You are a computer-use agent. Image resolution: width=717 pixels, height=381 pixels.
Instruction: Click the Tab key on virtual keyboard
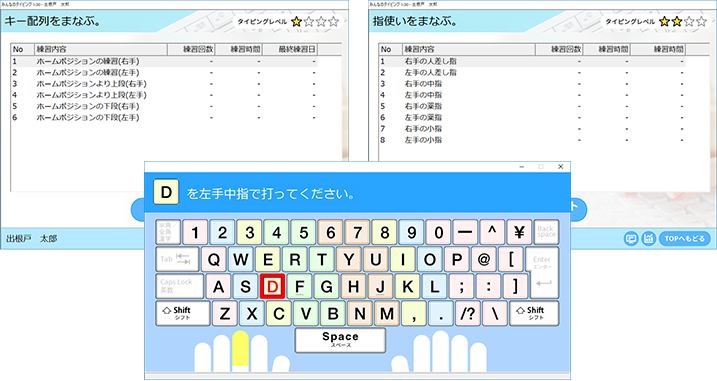click(x=177, y=259)
